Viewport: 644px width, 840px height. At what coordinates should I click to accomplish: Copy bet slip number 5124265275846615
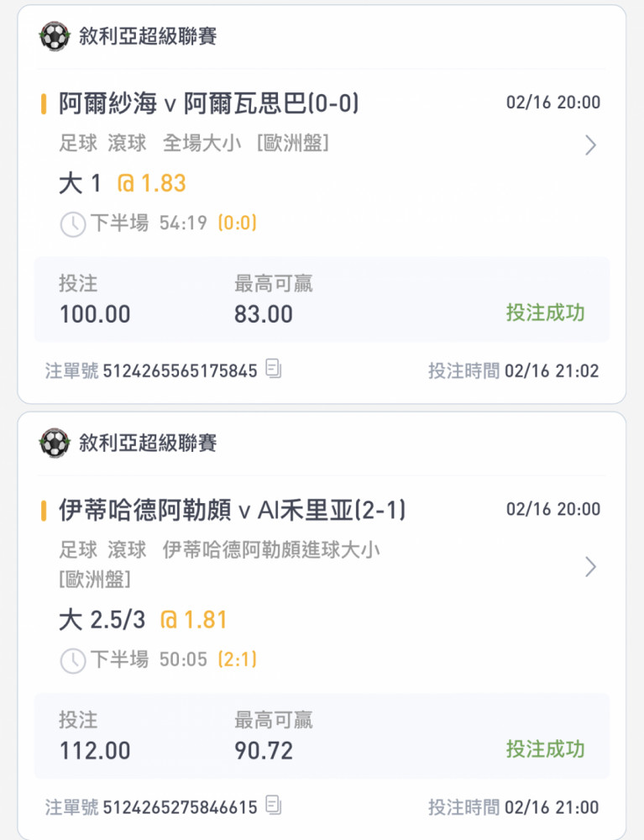point(274,806)
